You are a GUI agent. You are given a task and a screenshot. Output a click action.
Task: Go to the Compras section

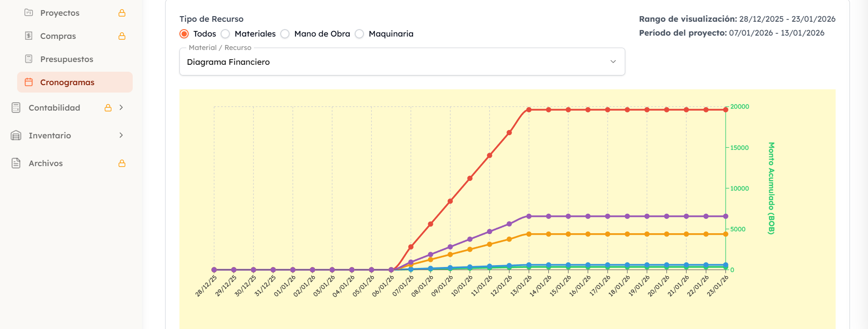pyautogui.click(x=58, y=36)
